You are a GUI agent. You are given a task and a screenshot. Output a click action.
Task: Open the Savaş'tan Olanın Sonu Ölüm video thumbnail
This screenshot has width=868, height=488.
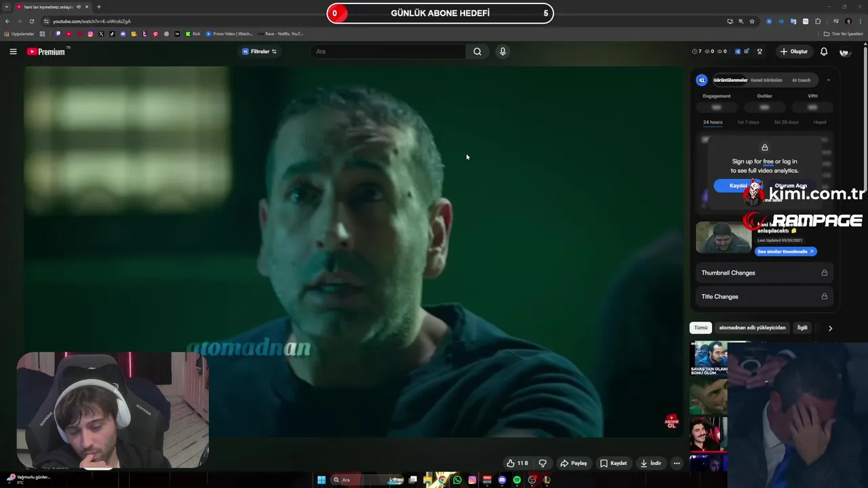click(709, 359)
